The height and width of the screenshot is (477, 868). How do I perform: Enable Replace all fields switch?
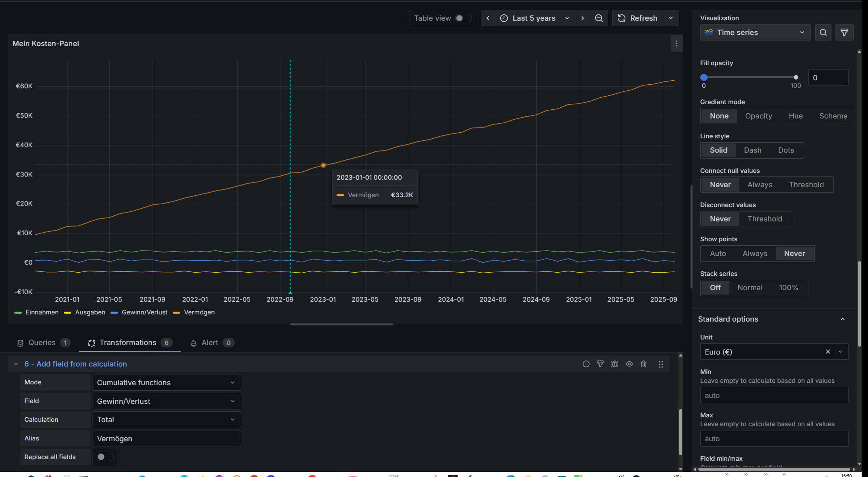[105, 457]
